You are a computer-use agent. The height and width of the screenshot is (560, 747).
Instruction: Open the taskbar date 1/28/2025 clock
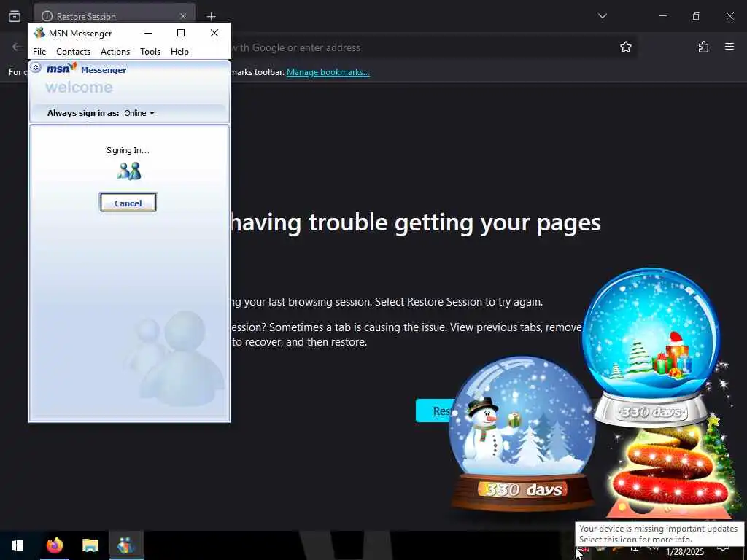point(684,552)
